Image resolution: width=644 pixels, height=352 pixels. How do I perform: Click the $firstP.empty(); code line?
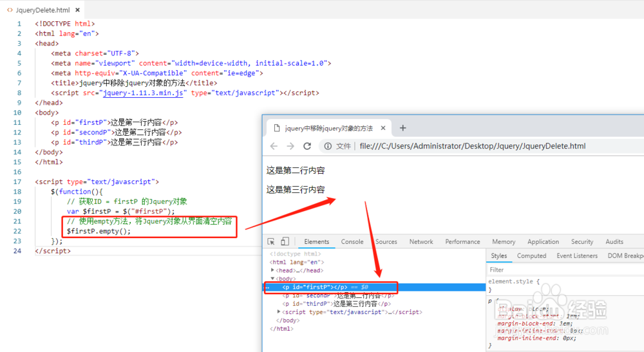click(x=99, y=231)
